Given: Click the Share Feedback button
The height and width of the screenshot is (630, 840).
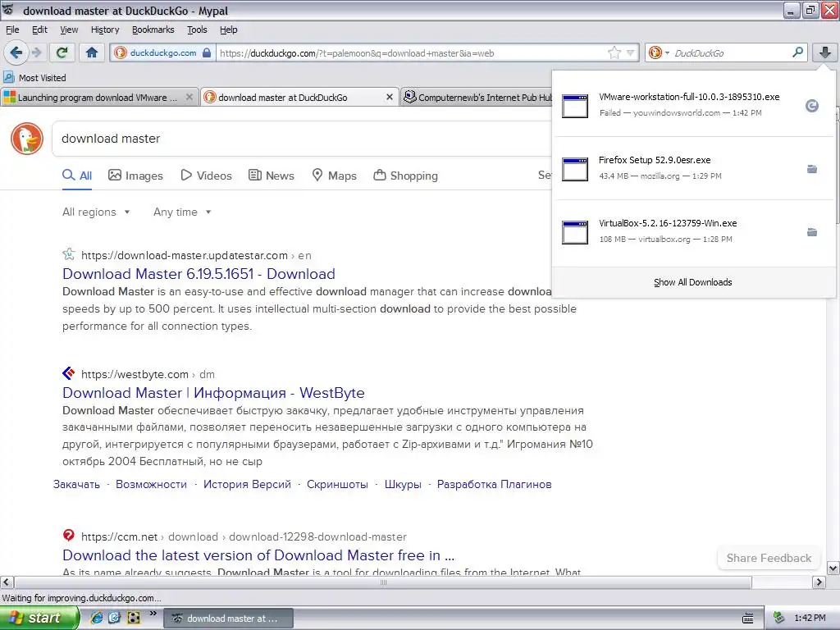Looking at the screenshot, I should click(769, 558).
